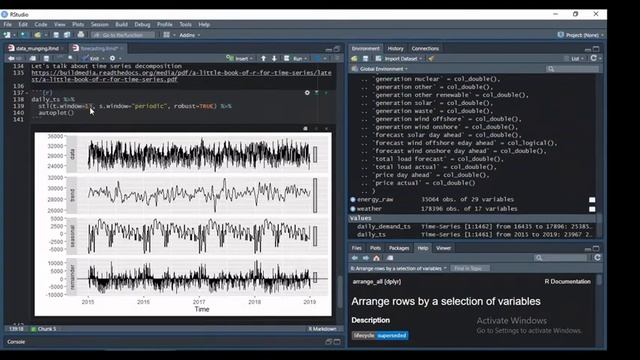640x360 pixels.
Task: Collapse the energy_raw data entry
Action: click(x=353, y=200)
